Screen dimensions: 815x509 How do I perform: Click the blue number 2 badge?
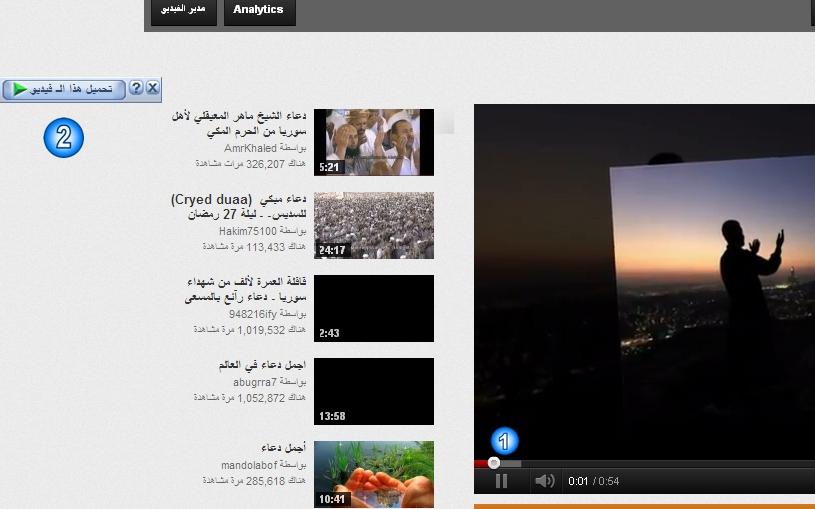[63, 138]
